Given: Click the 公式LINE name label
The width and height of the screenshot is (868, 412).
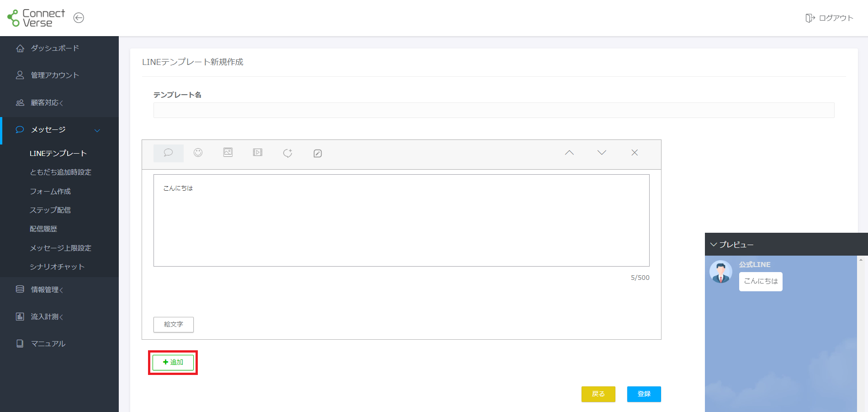Looking at the screenshot, I should pos(755,264).
